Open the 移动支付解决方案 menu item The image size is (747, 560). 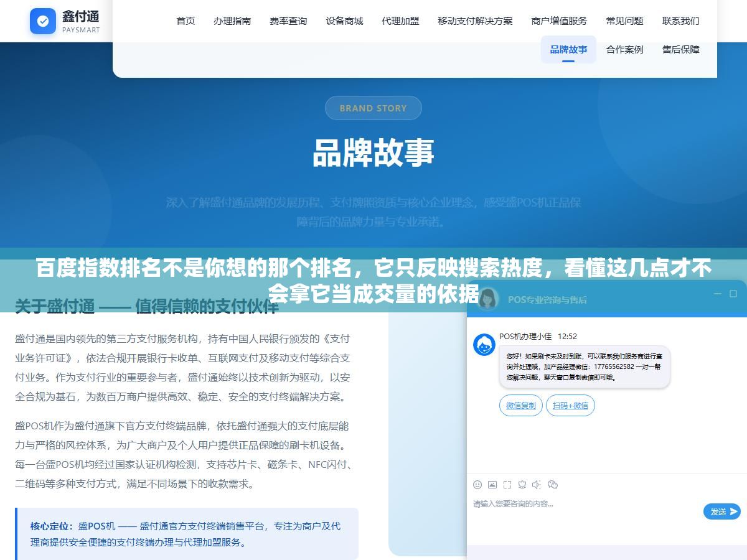(x=475, y=21)
